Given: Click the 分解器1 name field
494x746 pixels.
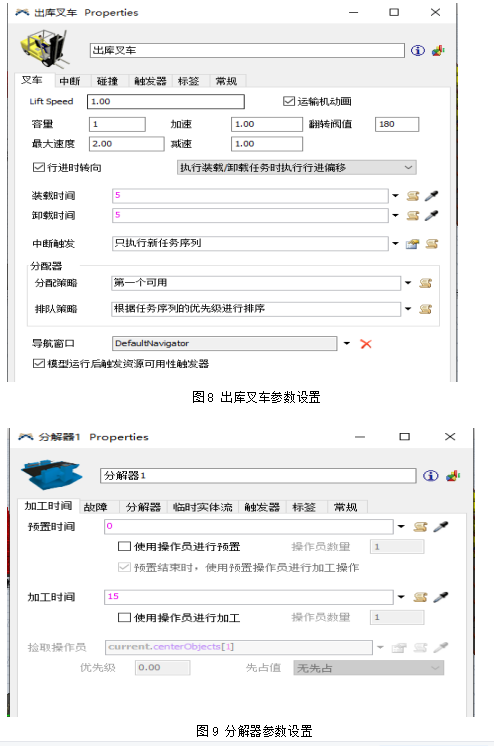Looking at the screenshot, I should point(258,476).
